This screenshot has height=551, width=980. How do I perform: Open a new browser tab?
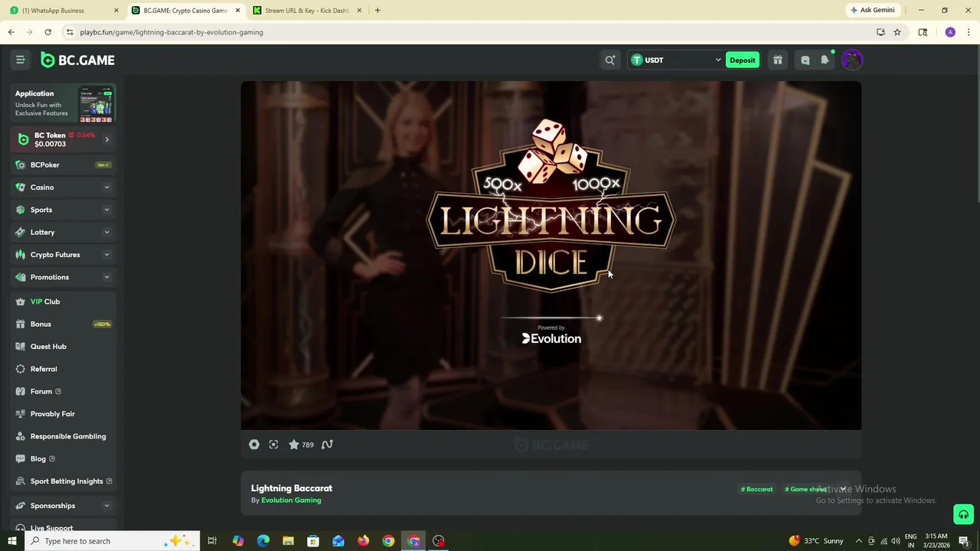pyautogui.click(x=377, y=10)
